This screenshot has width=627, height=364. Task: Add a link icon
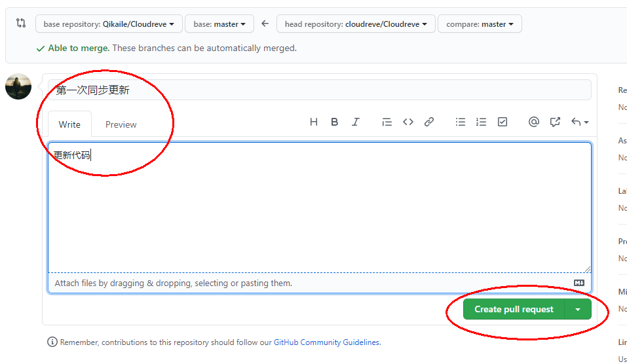click(x=429, y=122)
